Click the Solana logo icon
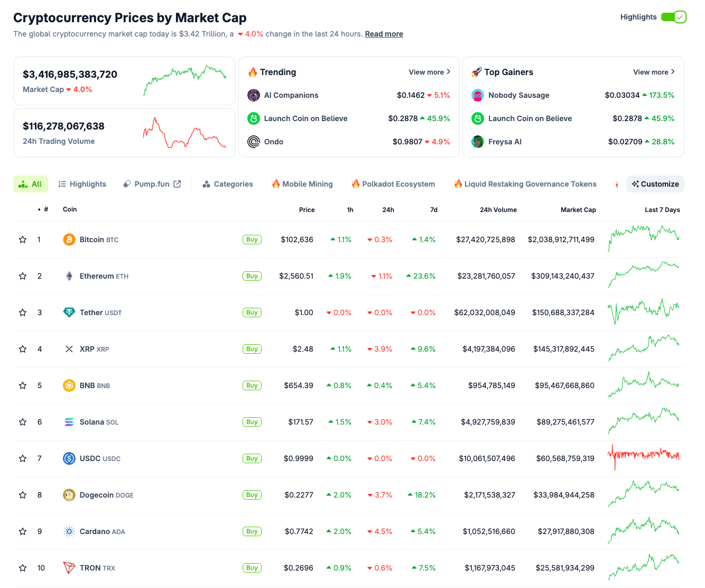The height and width of the screenshot is (588, 705). [69, 422]
